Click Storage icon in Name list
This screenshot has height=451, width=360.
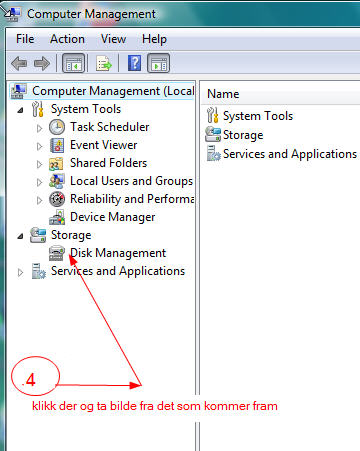213,134
